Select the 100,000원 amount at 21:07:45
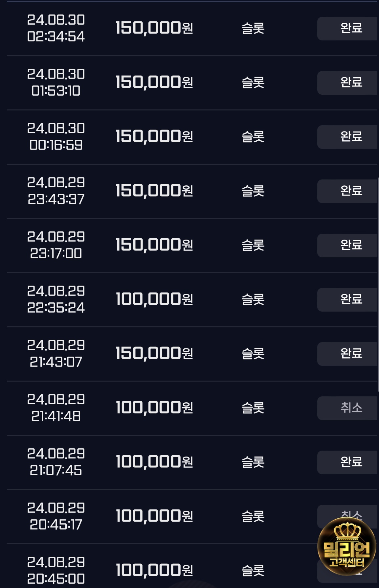 [x=154, y=462]
